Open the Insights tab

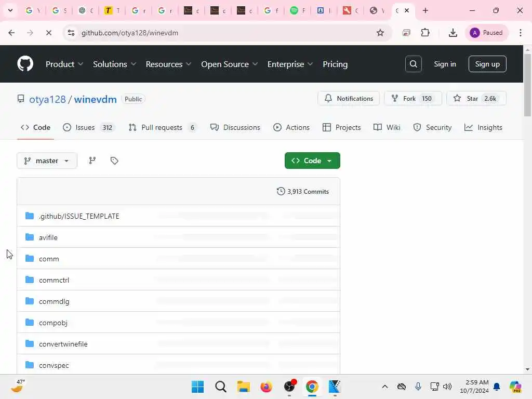[x=483, y=128]
